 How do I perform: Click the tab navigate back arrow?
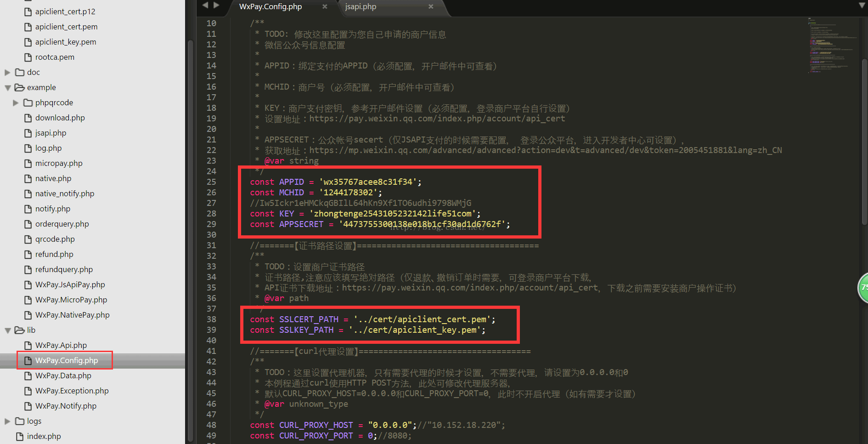point(205,5)
